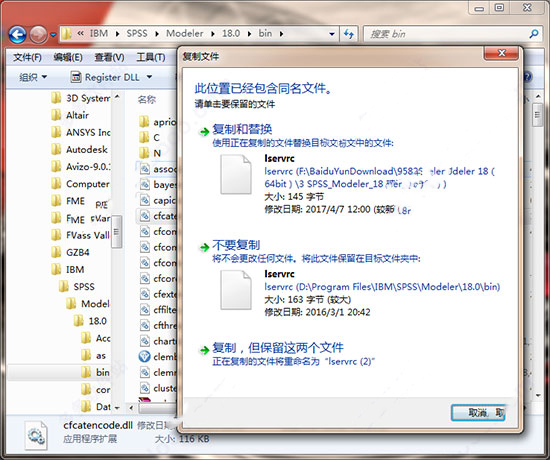Select the Acc subfolder in tree
Viewport: 550px width, 460px height.
coord(96,338)
